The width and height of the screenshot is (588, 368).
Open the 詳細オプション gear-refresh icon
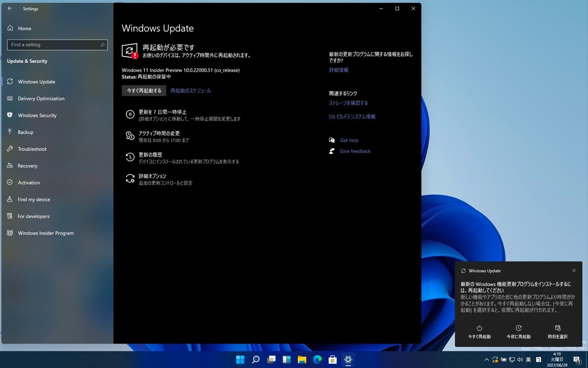click(130, 178)
